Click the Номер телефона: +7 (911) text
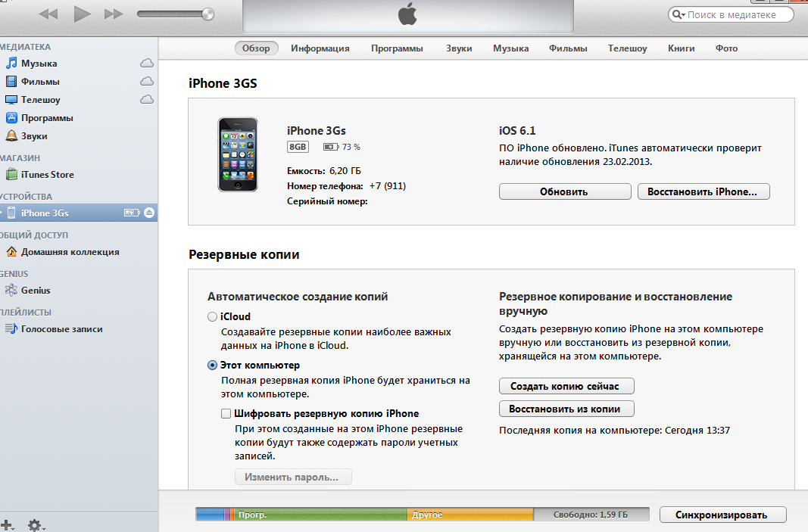The height and width of the screenshot is (532, 808). pos(346,186)
